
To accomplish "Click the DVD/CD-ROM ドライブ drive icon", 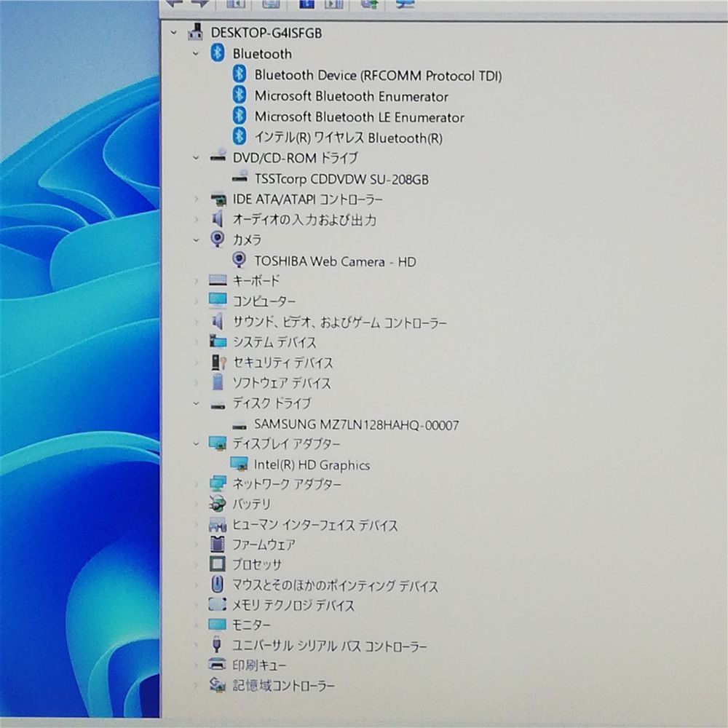I will coord(217,156).
